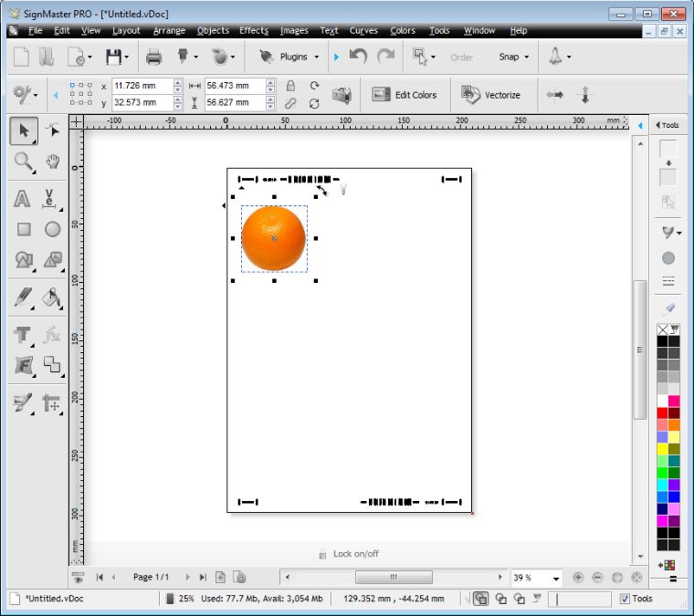The height and width of the screenshot is (616, 694).
Task: Uncheck the Tools checkbox in status bar
Action: click(x=625, y=599)
